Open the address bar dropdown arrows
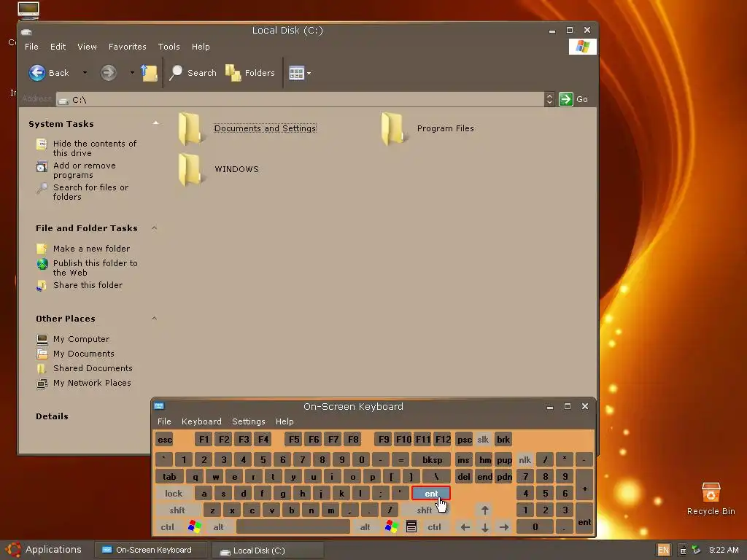Image resolution: width=747 pixels, height=560 pixels. pos(549,99)
